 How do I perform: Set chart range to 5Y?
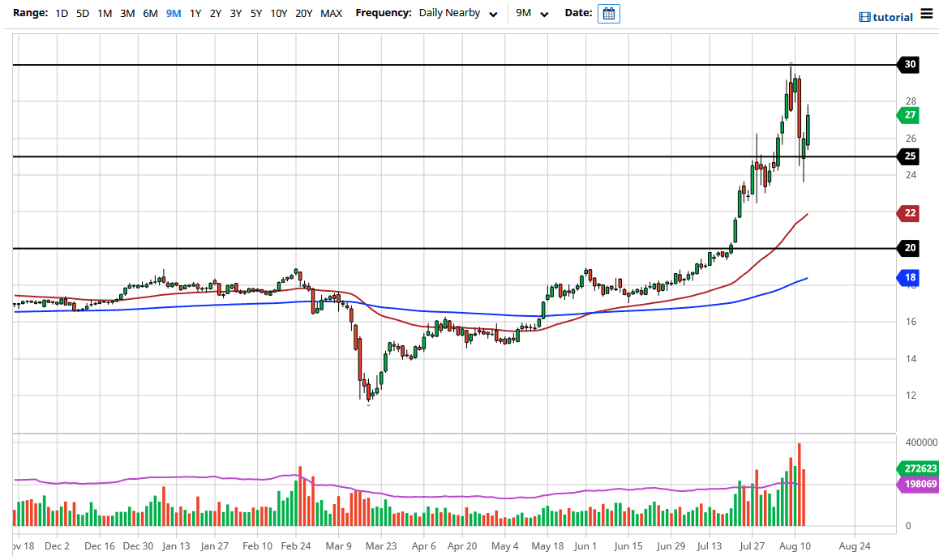255,14
